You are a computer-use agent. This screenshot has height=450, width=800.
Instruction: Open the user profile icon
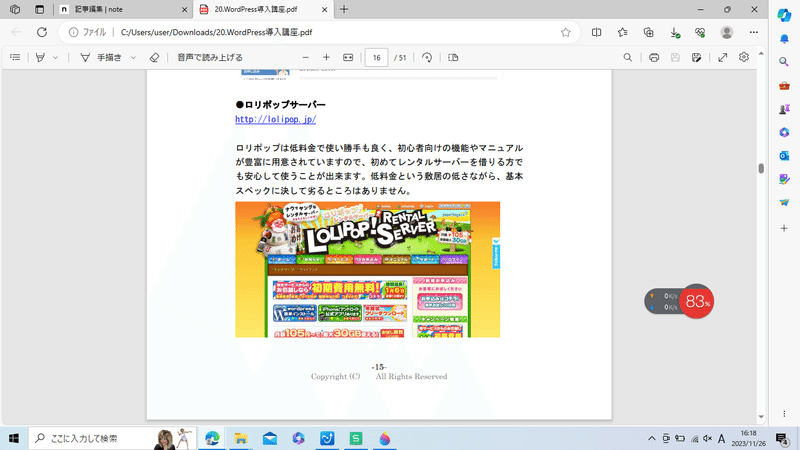727,32
